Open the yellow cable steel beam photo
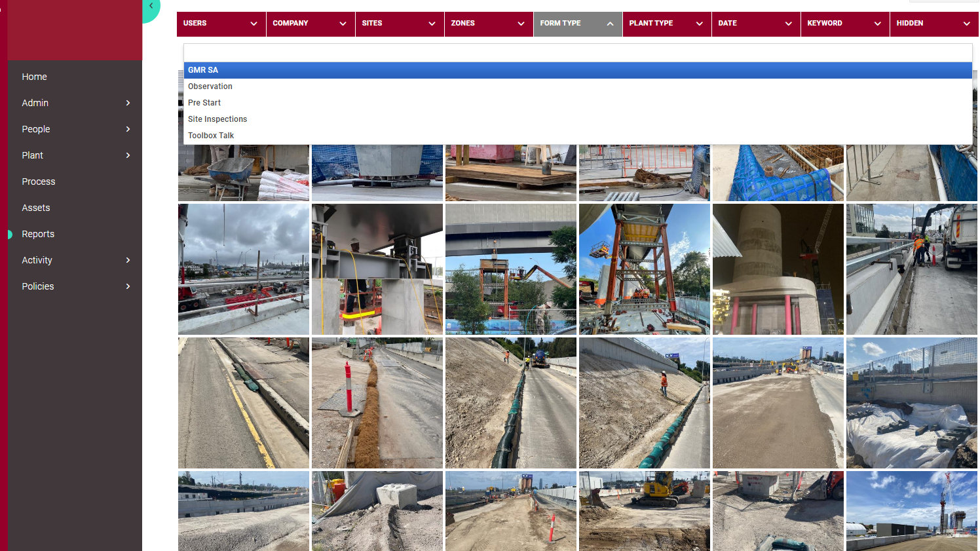The height and width of the screenshot is (551, 980). pyautogui.click(x=377, y=269)
